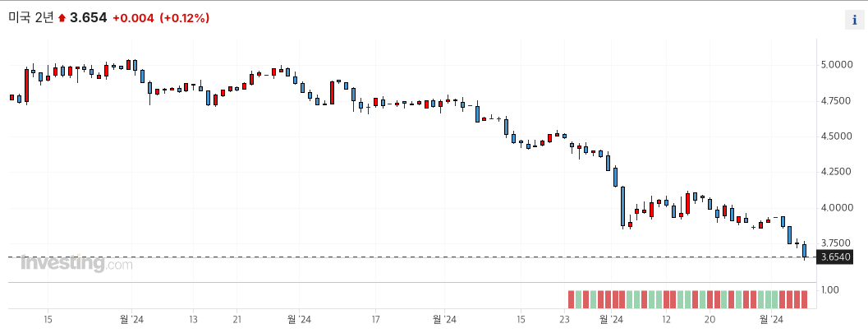Click the last blue candlestick on the chart
868x333 pixels.
804,251
